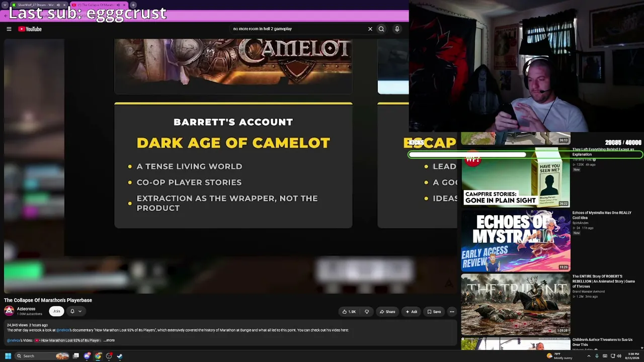Expand the description with '...more'
The image size is (644, 362).
click(x=109, y=340)
